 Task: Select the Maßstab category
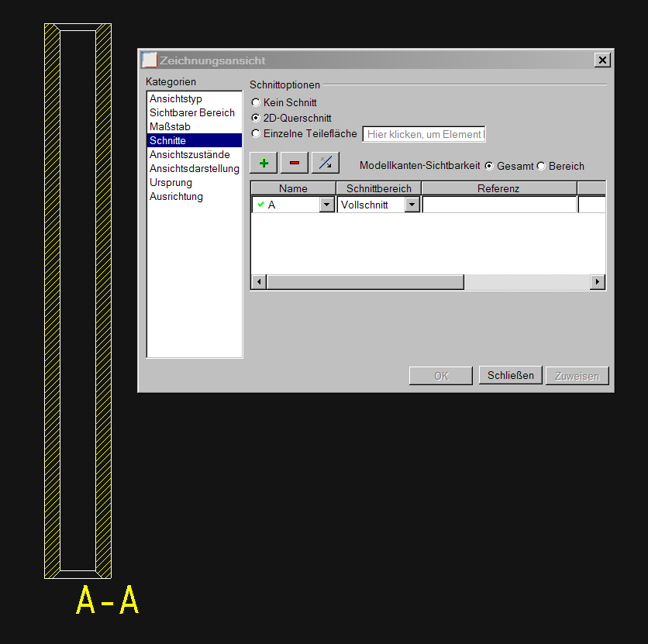tap(195, 127)
